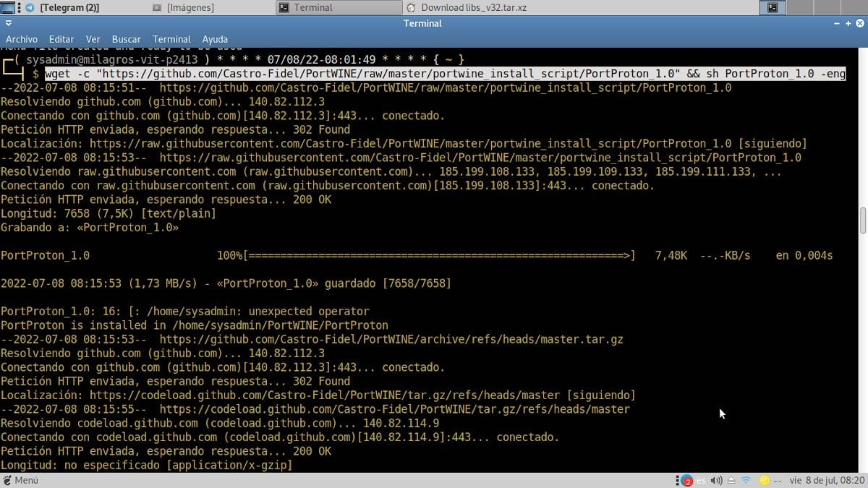Switch to the Telegram (2) window

coord(69,8)
